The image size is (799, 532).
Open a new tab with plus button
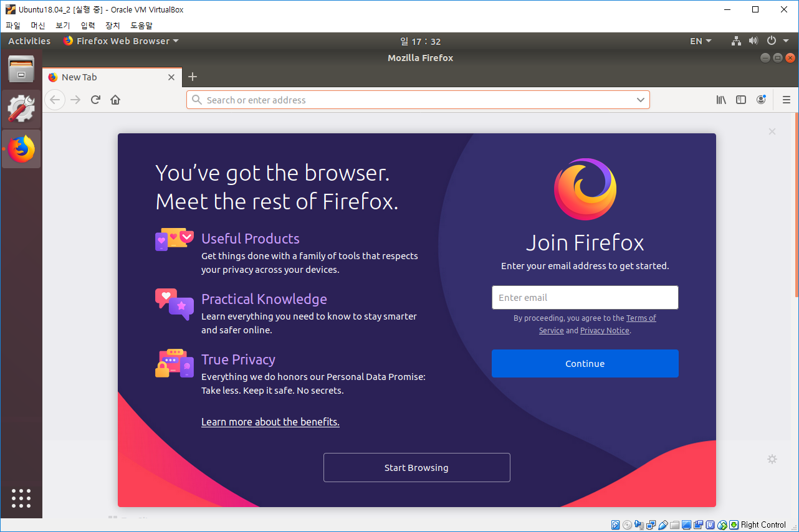[x=193, y=77]
